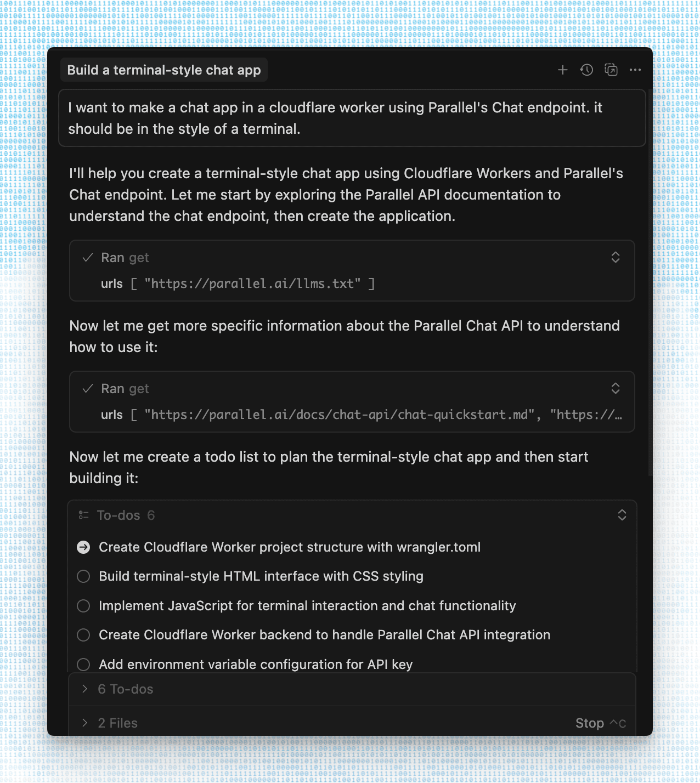The image size is (700, 783).
Task: Start a new chat with the plus icon
Action: tap(563, 70)
